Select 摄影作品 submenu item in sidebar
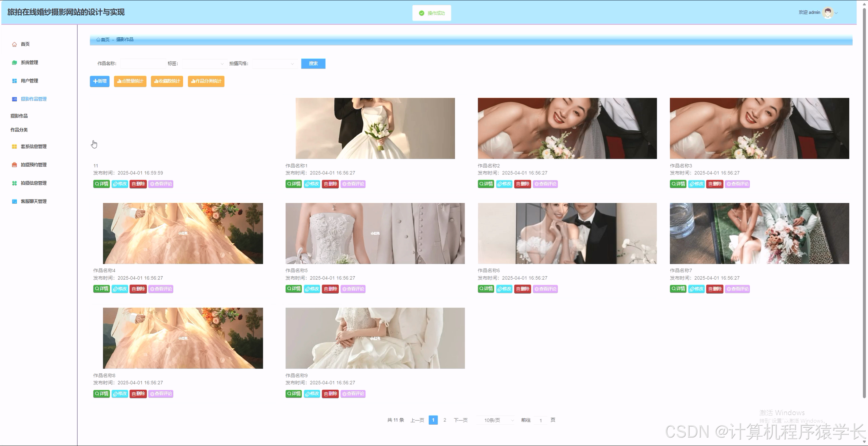Viewport: 868px width, 446px height. pyautogui.click(x=19, y=116)
